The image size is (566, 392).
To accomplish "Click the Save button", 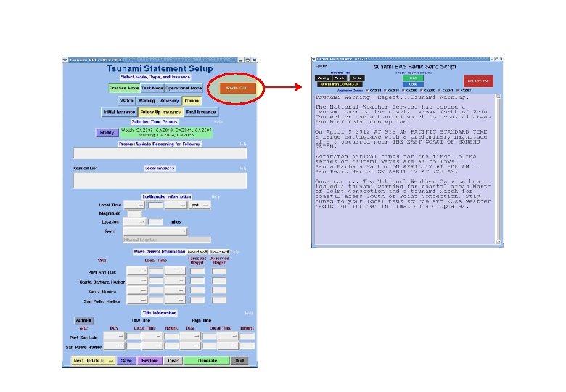I will tap(126, 361).
